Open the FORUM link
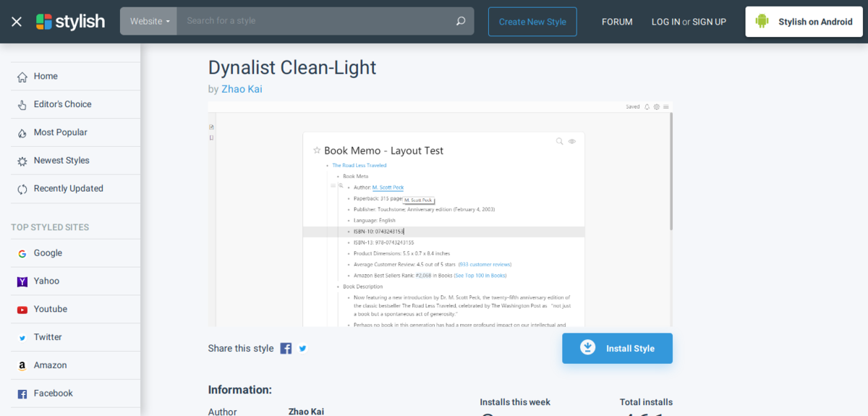This screenshot has height=416, width=868. (x=617, y=22)
